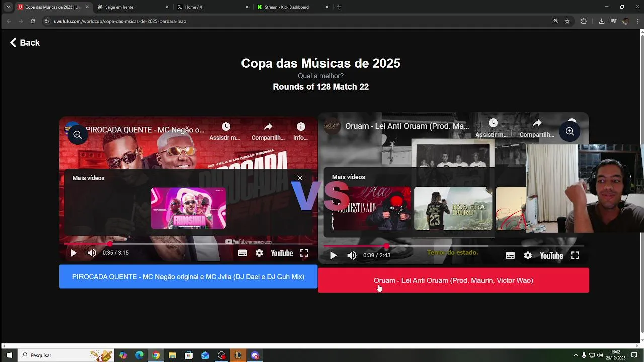Open a new browser tab
The width and height of the screenshot is (644, 362).
[x=339, y=7]
